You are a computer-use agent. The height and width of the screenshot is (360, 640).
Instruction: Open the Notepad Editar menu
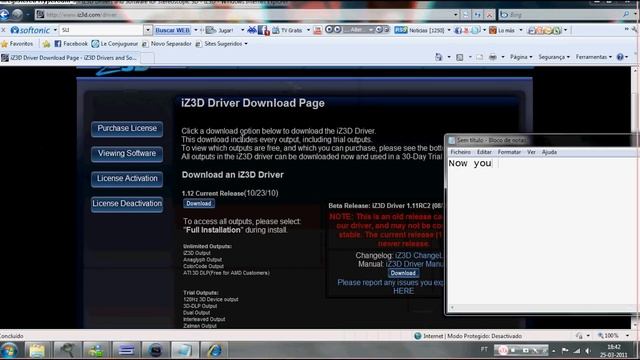pos(484,152)
